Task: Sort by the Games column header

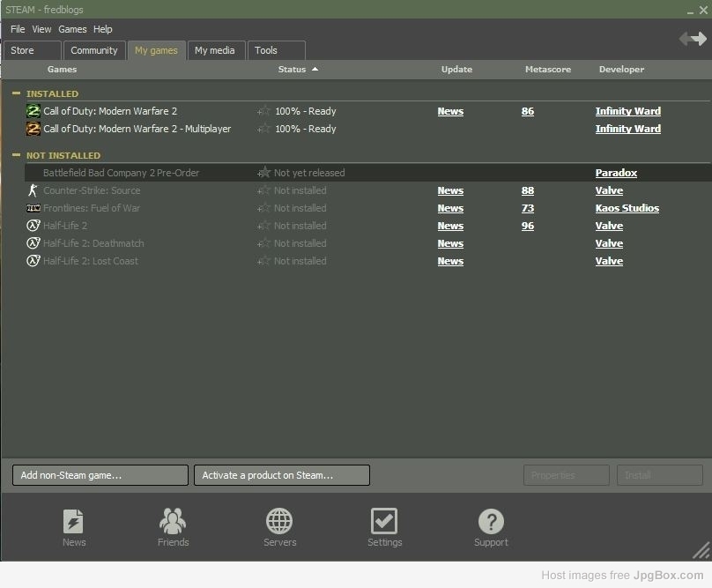Action: coord(63,70)
